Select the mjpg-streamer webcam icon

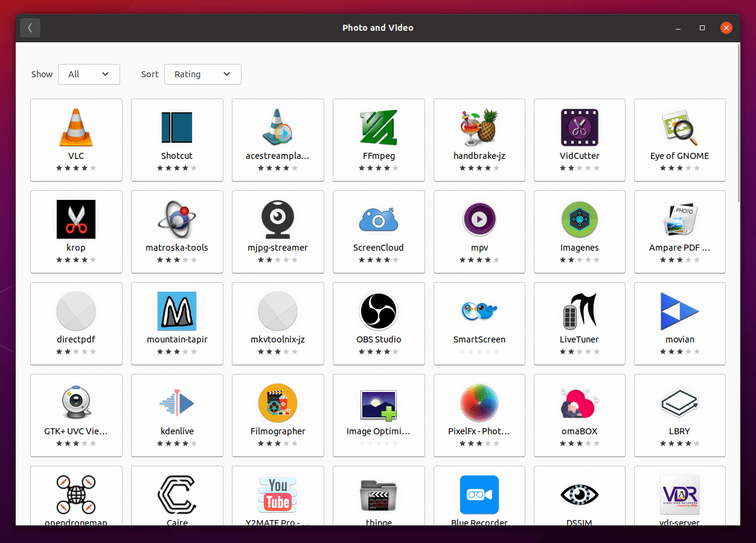(x=278, y=219)
